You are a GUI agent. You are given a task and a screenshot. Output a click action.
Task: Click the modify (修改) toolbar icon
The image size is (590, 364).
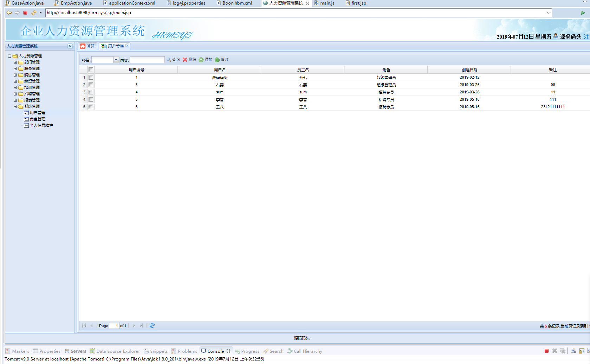tap(217, 60)
